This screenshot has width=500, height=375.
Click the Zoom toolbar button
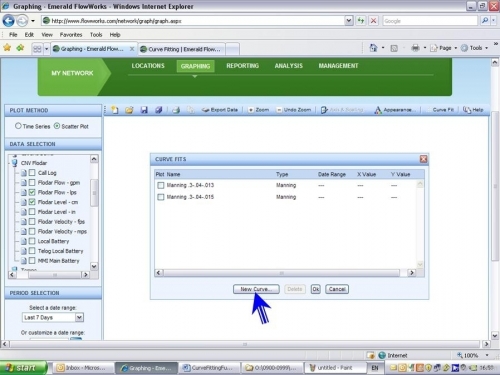(259, 110)
